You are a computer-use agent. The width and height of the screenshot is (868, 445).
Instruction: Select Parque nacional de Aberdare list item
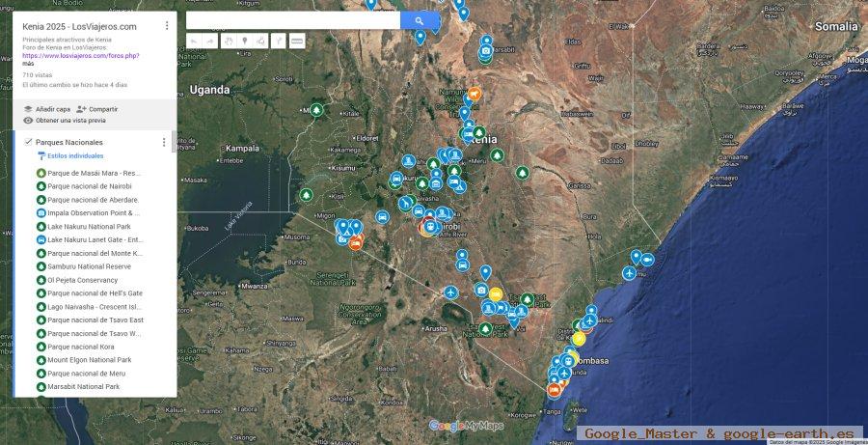pos(88,200)
